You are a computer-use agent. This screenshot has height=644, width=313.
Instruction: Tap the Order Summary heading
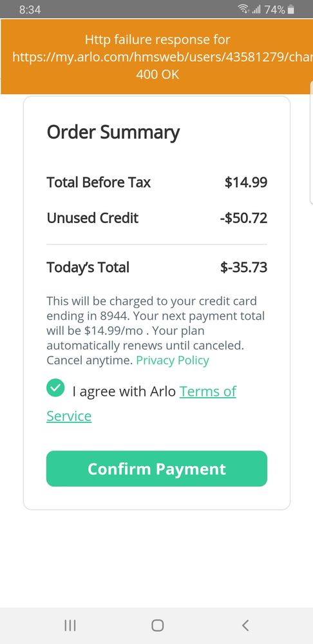tap(113, 132)
